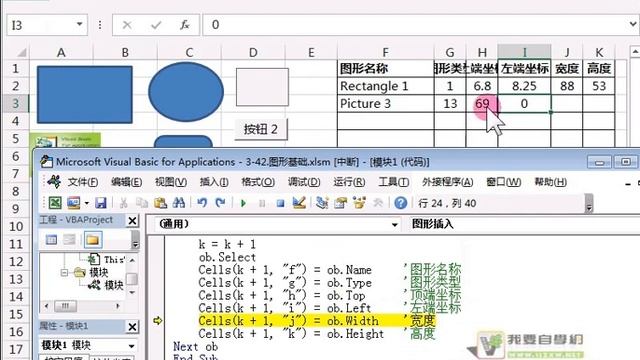Expand the Excel formula bar chevron
The image size is (640, 360).
point(633,24)
